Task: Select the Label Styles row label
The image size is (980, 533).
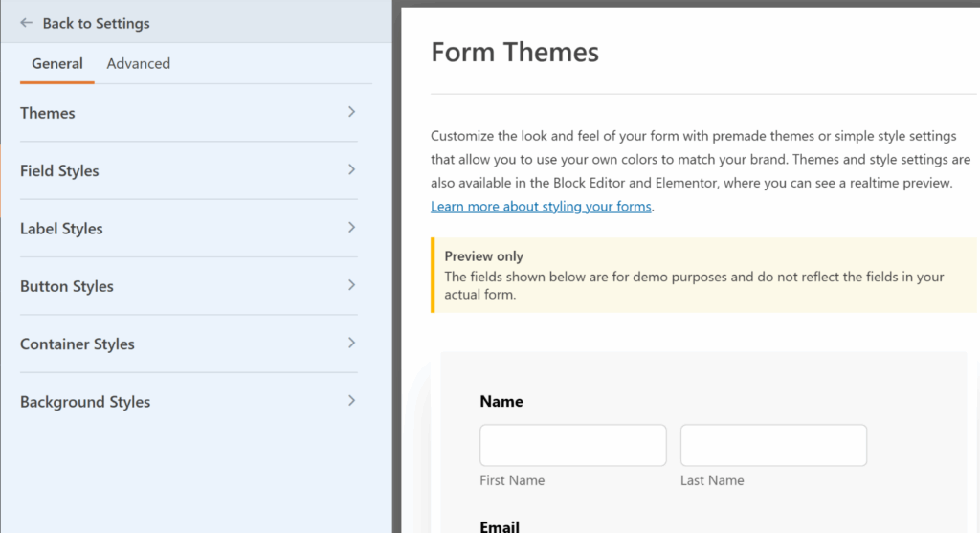Action: point(61,229)
